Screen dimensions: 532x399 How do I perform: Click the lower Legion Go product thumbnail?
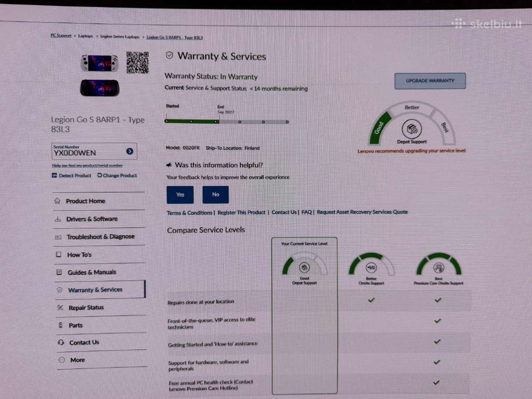click(x=99, y=87)
